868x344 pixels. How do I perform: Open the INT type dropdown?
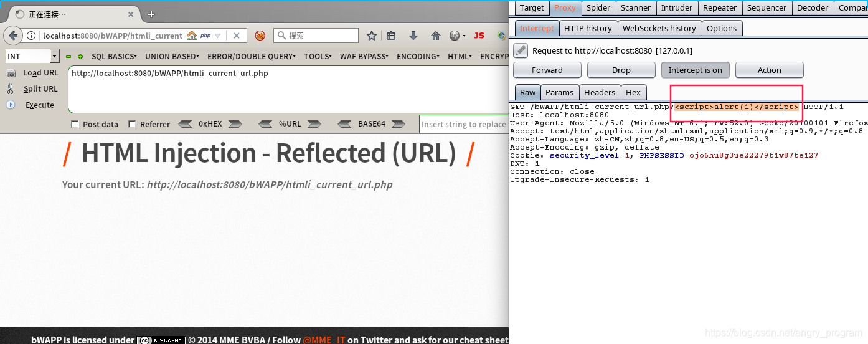(x=55, y=56)
